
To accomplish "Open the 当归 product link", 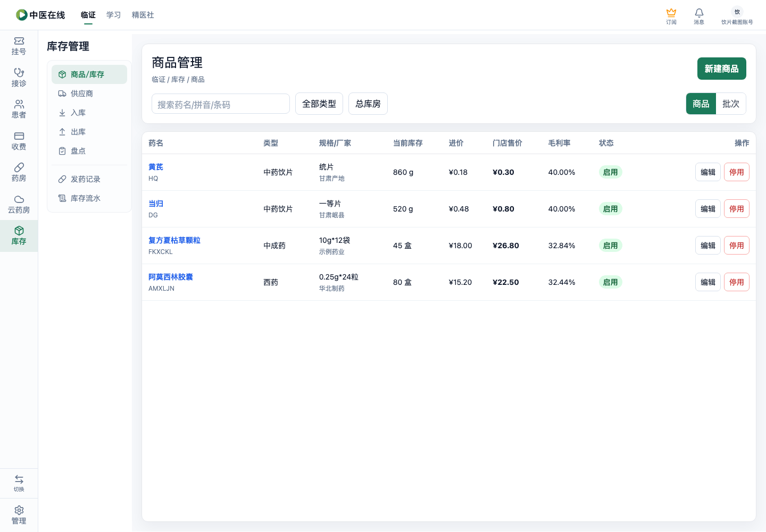I will [156, 204].
